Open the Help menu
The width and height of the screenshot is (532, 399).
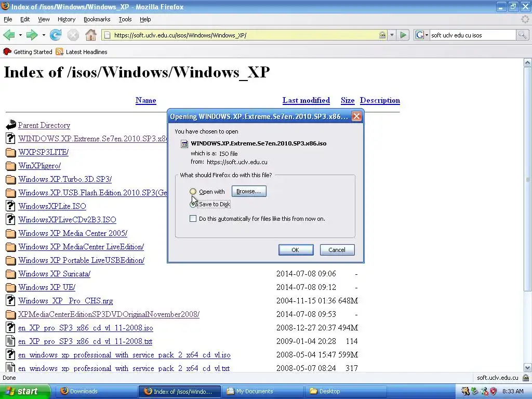[145, 19]
